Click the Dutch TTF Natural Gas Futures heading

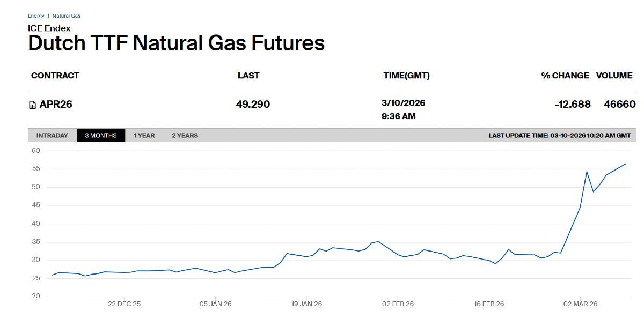pyautogui.click(x=176, y=43)
